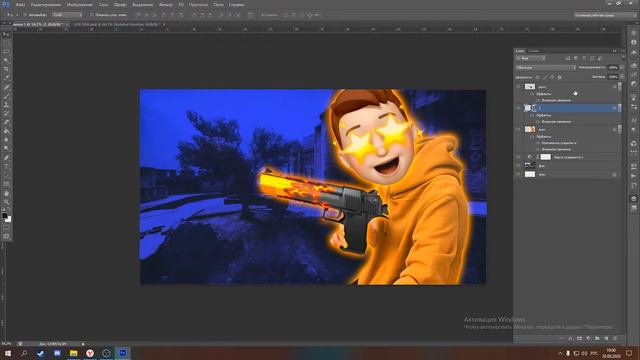Hide the topmost layer with eye icon

pos(518,87)
